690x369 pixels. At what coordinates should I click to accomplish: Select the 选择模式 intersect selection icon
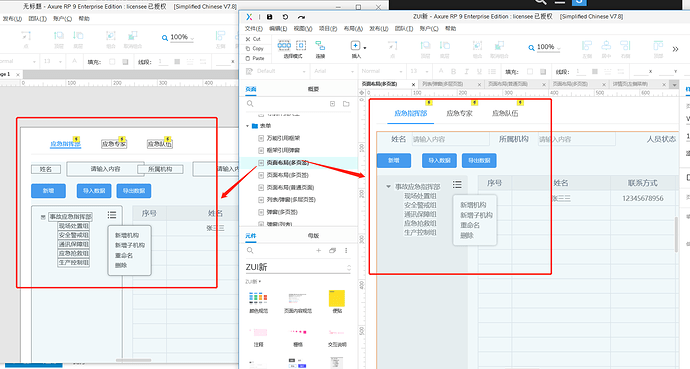pos(284,45)
